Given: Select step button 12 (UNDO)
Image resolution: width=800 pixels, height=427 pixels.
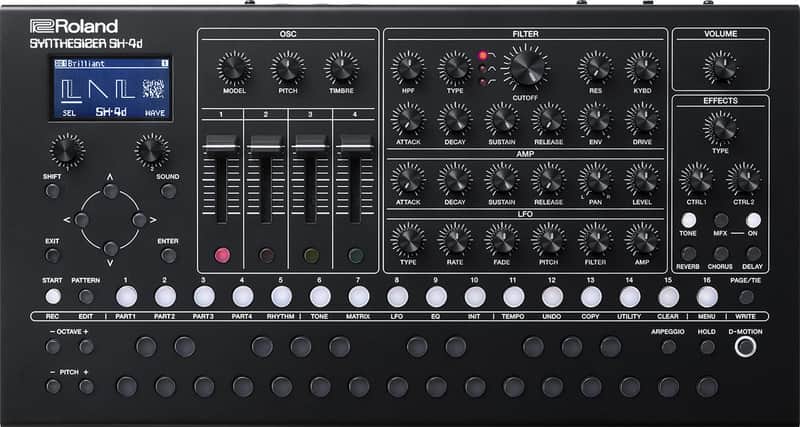Looking at the screenshot, I should coord(553,296).
